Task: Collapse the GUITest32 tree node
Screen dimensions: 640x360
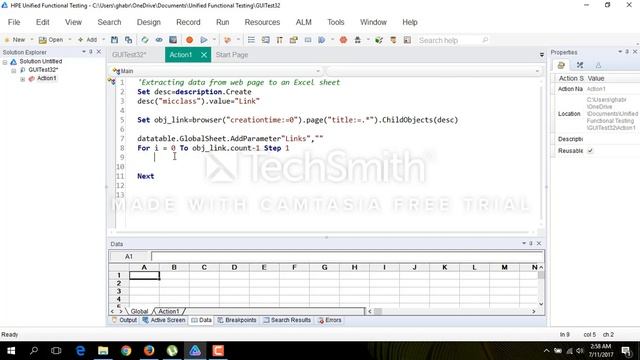Action: coord(13,71)
